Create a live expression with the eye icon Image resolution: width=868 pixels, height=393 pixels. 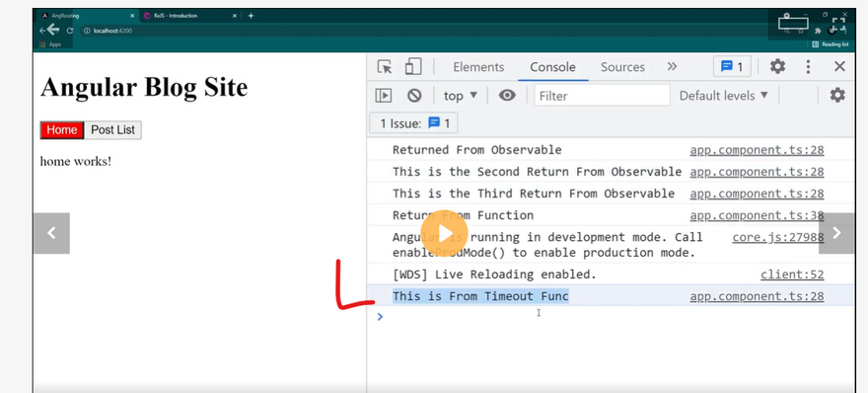tap(507, 96)
